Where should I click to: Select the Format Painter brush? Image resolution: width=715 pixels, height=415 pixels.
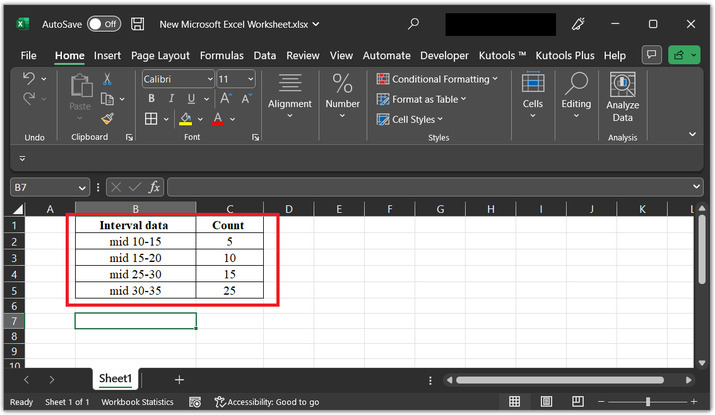[x=107, y=118]
